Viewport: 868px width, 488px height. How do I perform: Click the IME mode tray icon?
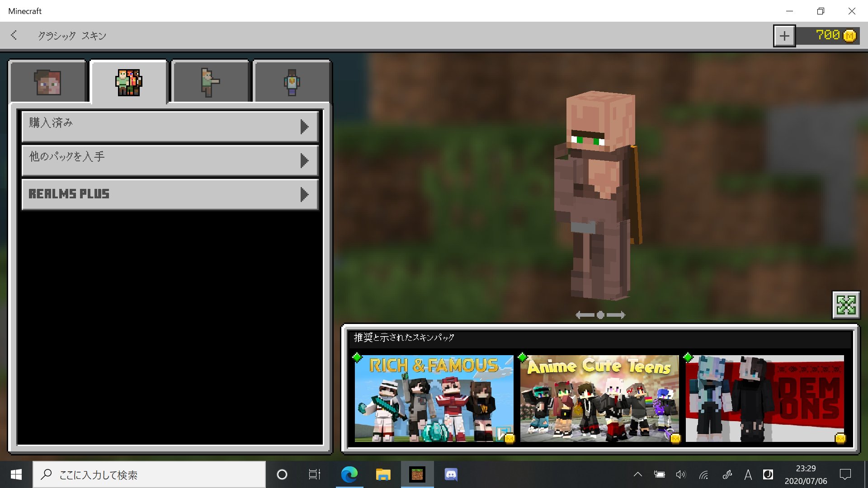click(x=768, y=474)
